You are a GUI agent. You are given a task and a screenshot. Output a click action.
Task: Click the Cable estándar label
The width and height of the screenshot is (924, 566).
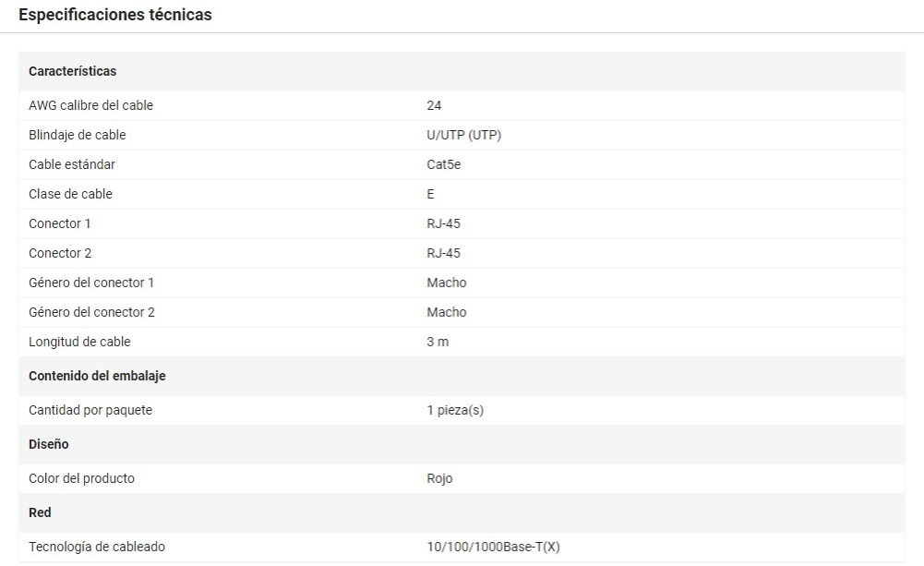point(72,164)
